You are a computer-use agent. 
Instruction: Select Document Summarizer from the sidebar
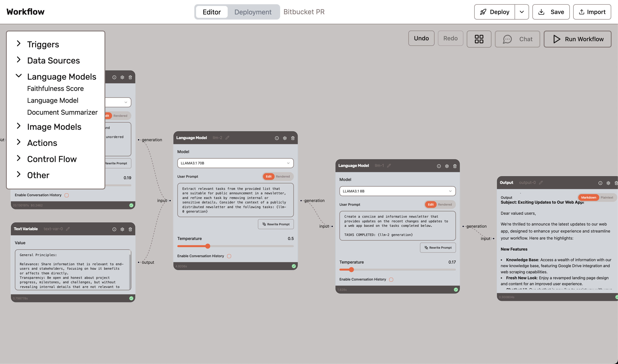(62, 112)
